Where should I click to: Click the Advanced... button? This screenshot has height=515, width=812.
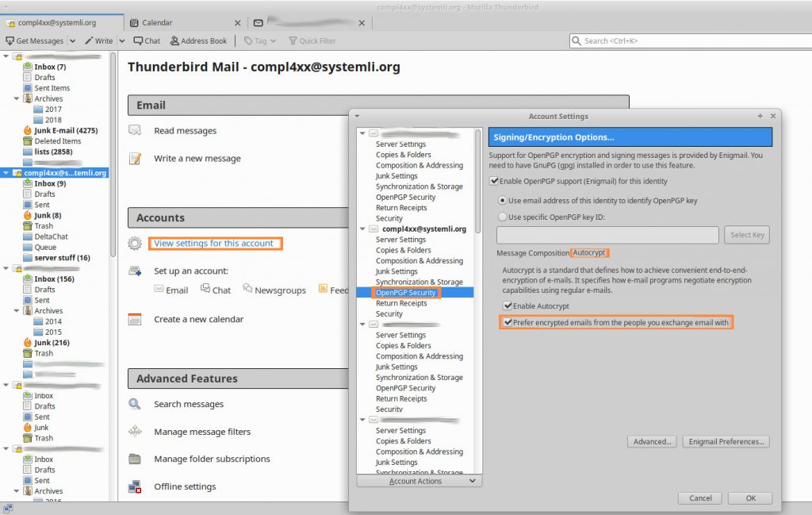click(x=652, y=441)
